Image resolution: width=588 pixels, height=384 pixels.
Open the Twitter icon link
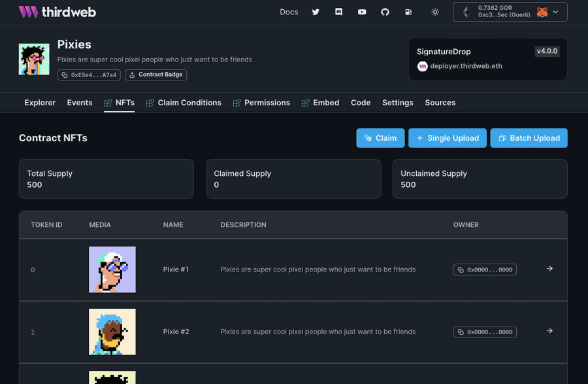click(316, 12)
